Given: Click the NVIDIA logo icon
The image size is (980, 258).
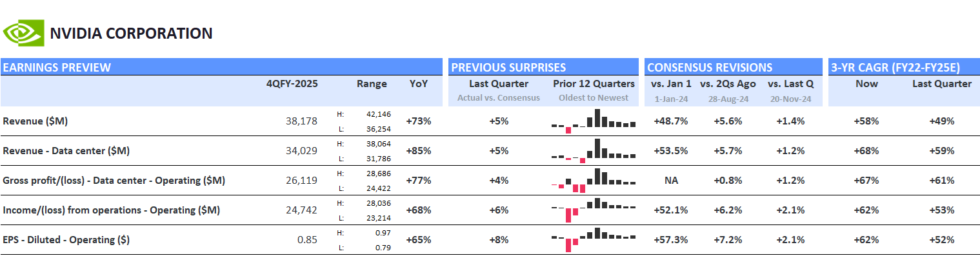Looking at the screenshot, I should [x=23, y=33].
